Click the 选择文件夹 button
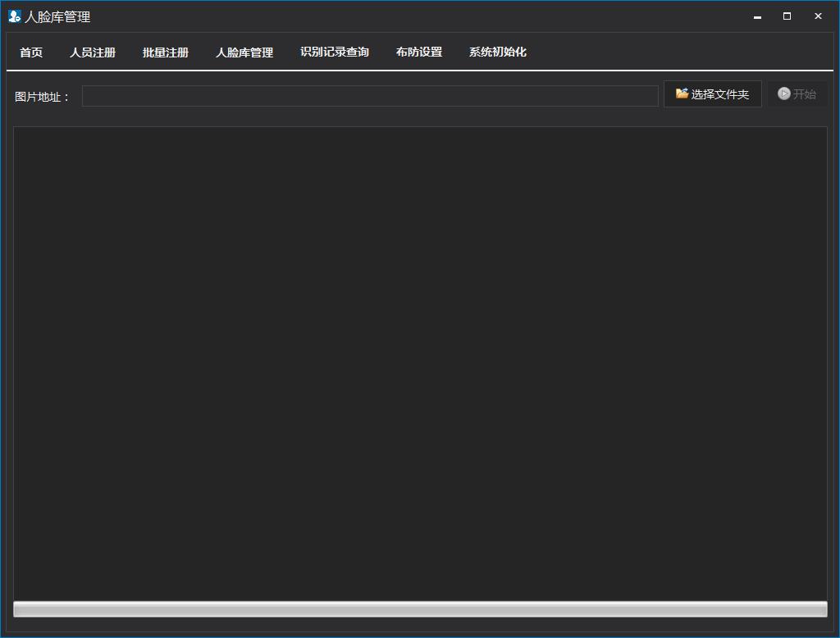The height and width of the screenshot is (638, 840). pyautogui.click(x=713, y=93)
